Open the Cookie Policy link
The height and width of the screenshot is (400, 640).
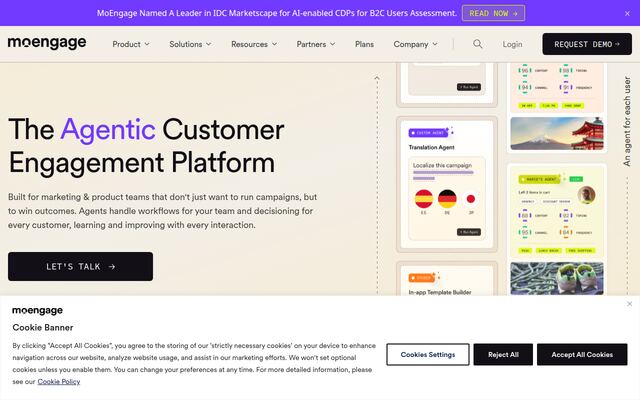(x=59, y=382)
